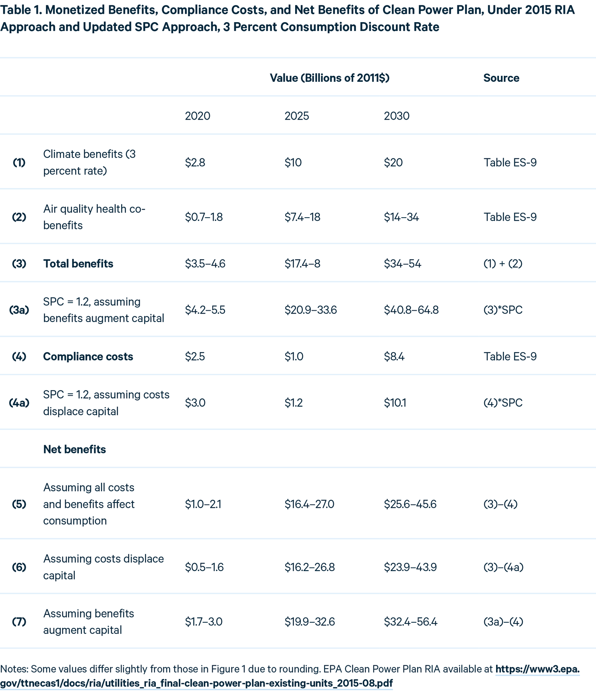Click the Air quality health co-benefits label

[x=94, y=217]
